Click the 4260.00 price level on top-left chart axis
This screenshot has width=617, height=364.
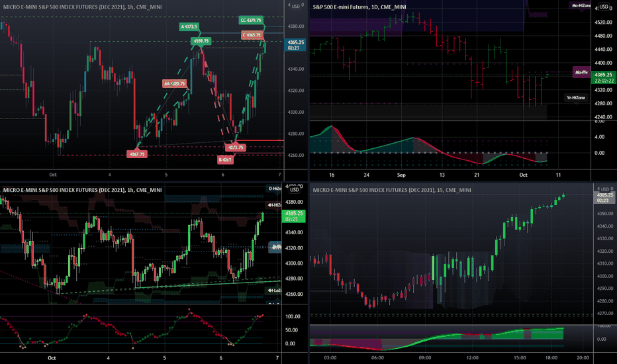click(295, 155)
